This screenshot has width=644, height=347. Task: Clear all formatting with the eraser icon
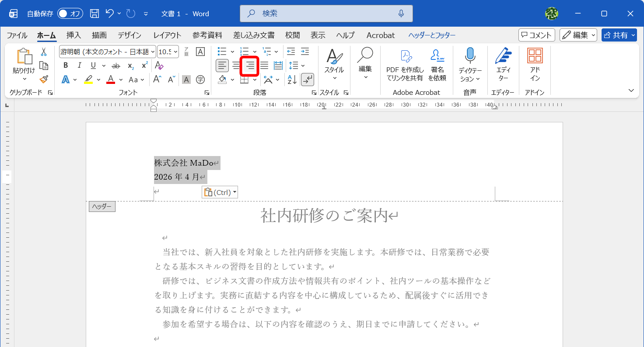(158, 66)
